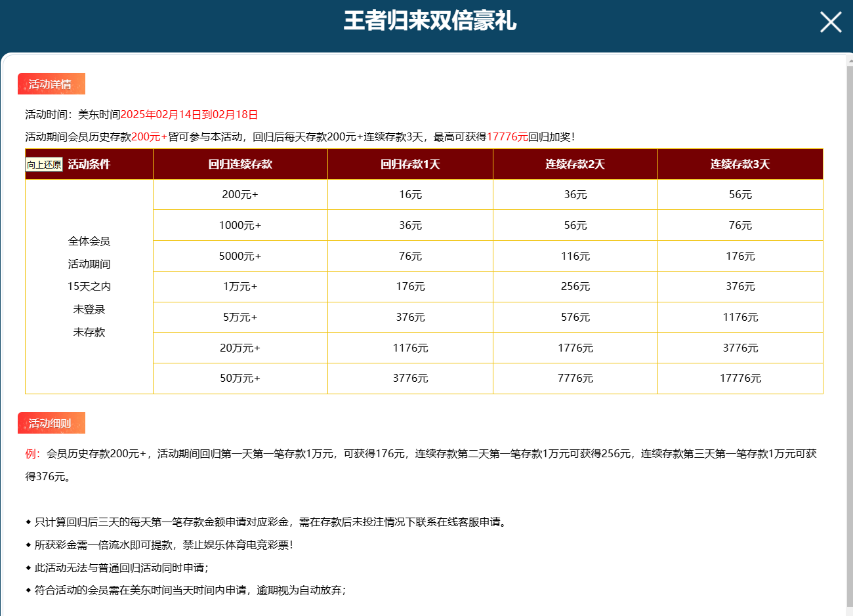Select the 1000元+ table cell
Viewport: 853px width, 616px height.
click(240, 225)
